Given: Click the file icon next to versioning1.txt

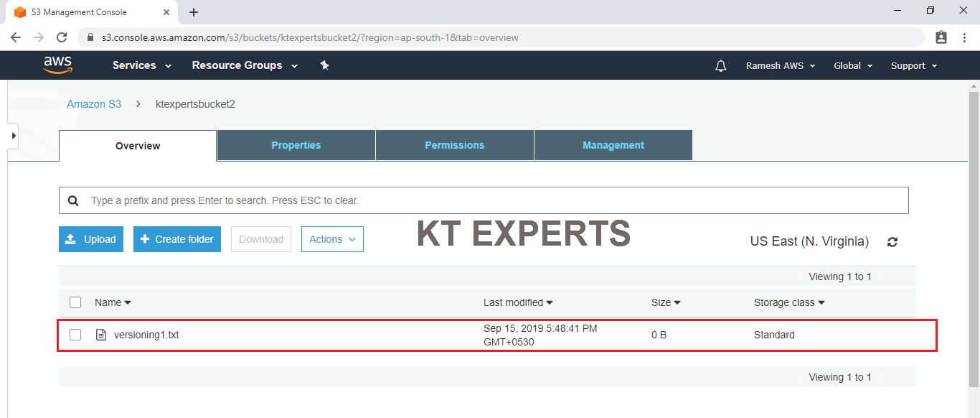Looking at the screenshot, I should 101,335.
